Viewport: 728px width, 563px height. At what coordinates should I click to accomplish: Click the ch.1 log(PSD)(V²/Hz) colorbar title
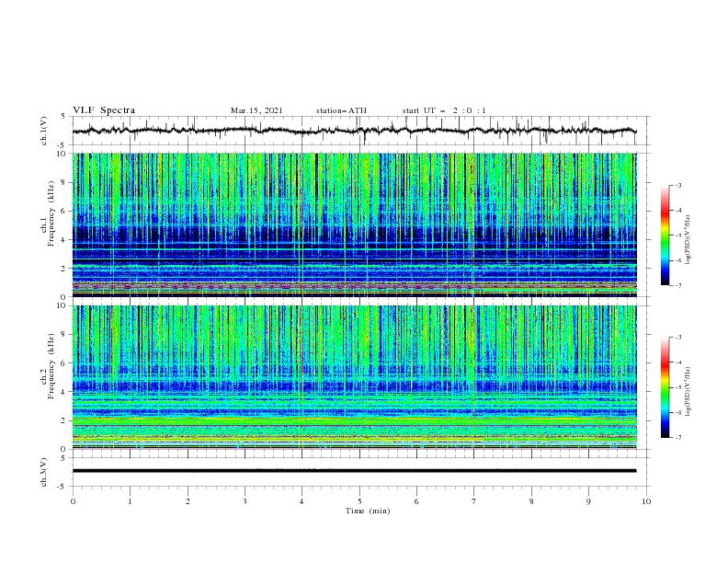click(x=688, y=239)
